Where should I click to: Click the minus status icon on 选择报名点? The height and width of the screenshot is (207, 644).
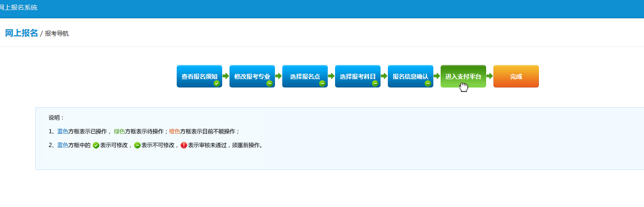(x=322, y=83)
